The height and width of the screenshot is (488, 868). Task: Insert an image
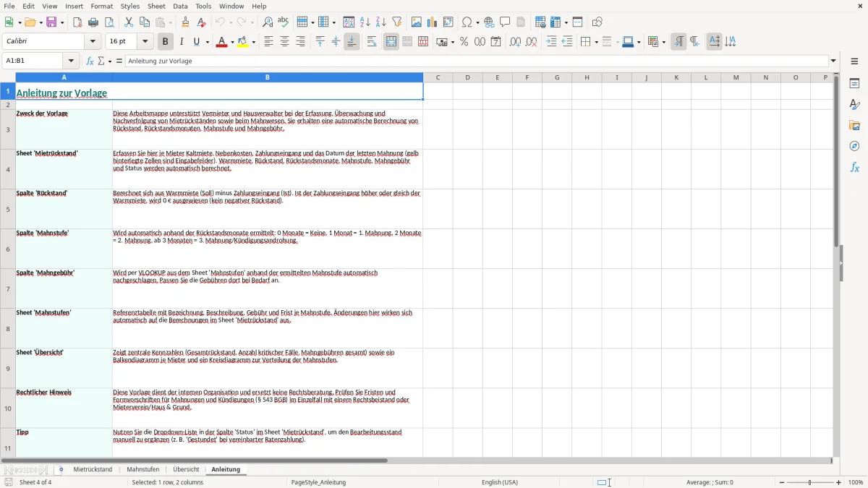tap(417, 22)
